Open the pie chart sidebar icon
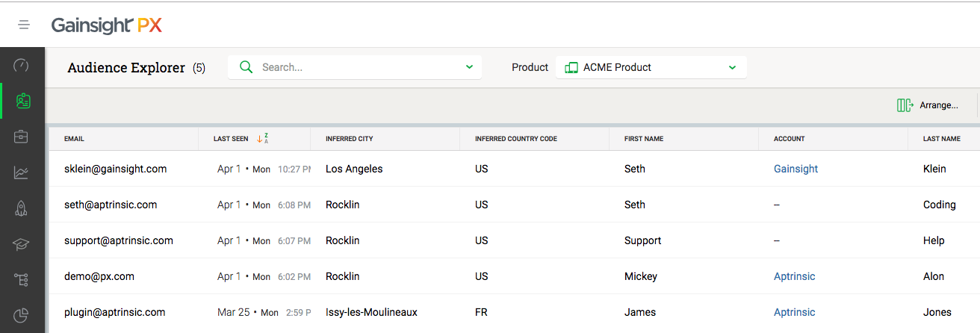 pyautogui.click(x=22, y=316)
